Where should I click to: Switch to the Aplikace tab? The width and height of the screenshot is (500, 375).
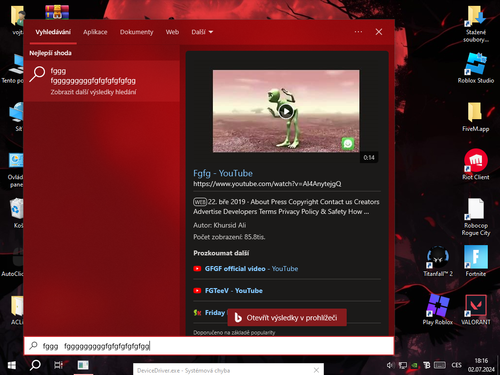(x=95, y=32)
